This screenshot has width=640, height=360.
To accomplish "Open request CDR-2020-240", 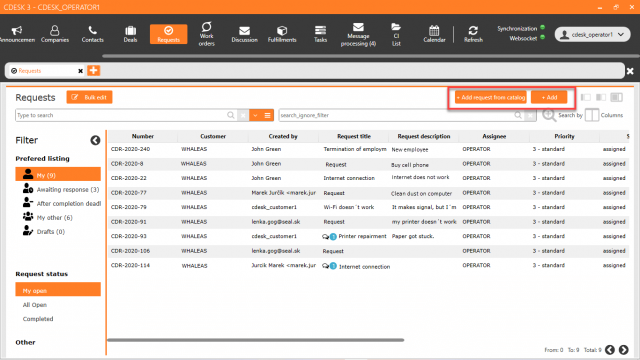I will point(369,149).
